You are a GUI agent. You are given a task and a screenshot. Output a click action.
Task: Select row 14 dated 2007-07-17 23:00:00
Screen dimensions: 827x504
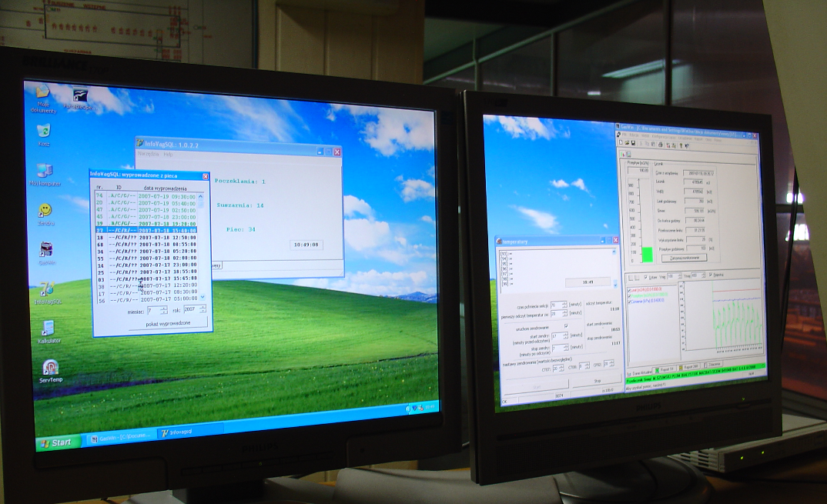point(146,265)
